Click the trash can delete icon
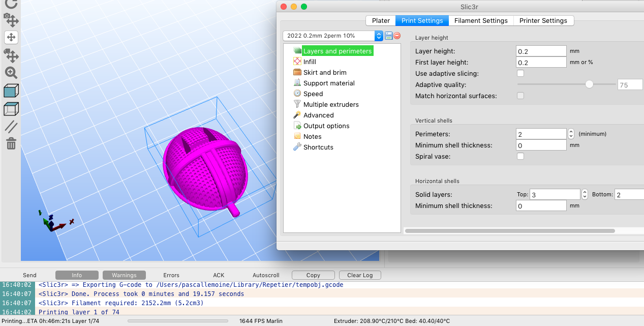Viewport: 644px width, 326px height. (x=11, y=144)
